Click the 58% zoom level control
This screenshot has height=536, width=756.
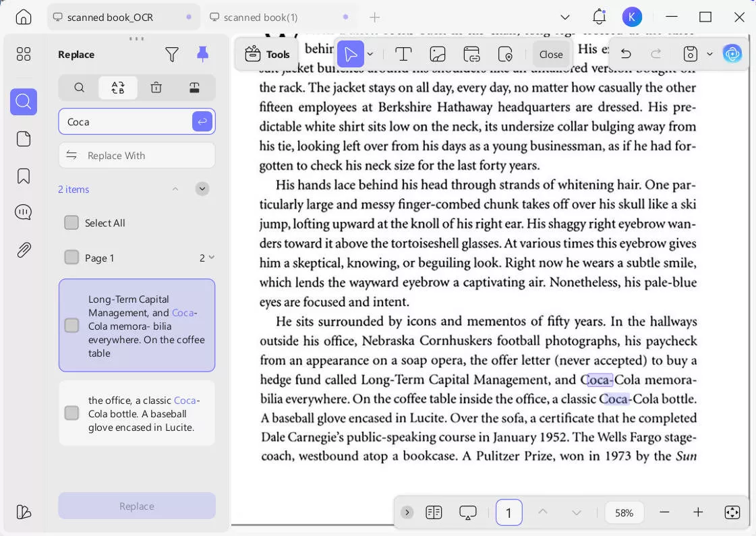(624, 512)
